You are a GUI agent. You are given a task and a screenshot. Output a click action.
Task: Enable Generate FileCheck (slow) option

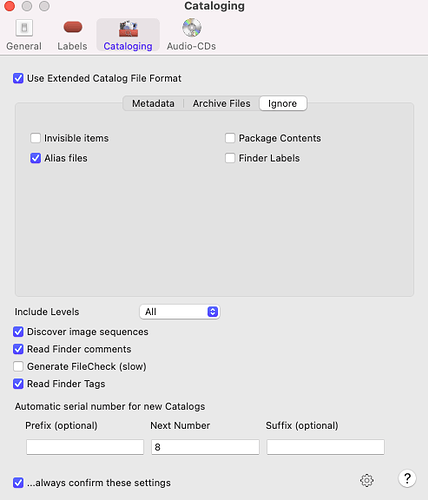pos(18,366)
